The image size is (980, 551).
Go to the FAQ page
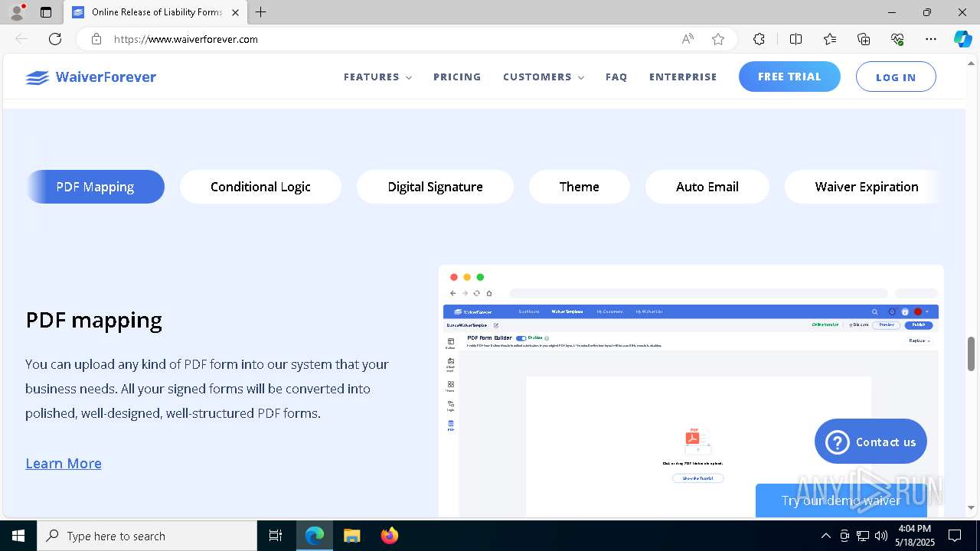coord(616,77)
